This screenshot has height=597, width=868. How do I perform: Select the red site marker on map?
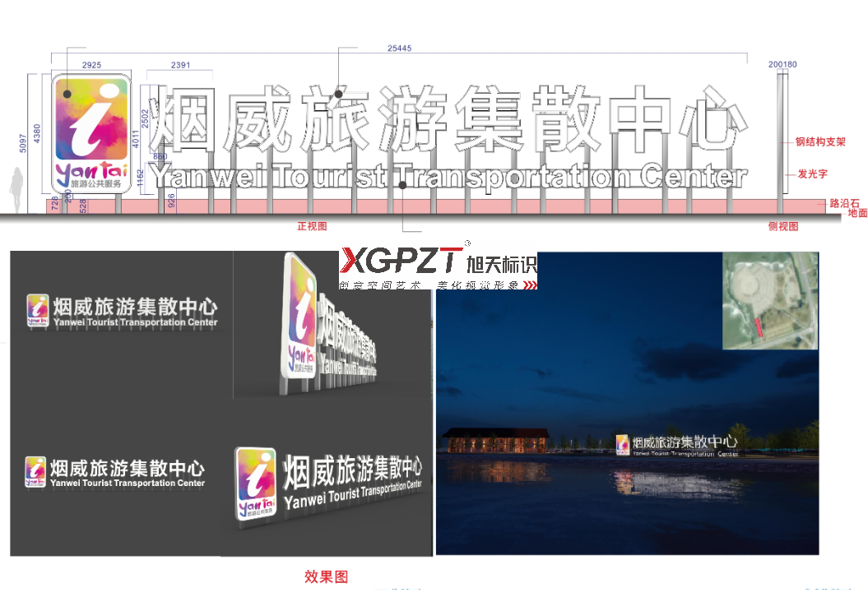[x=759, y=327]
